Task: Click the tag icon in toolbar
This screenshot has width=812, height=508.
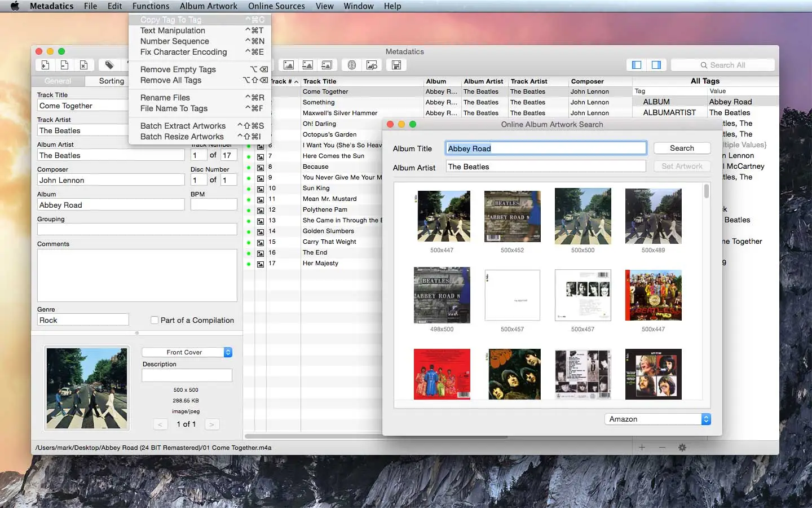Action: click(x=109, y=65)
